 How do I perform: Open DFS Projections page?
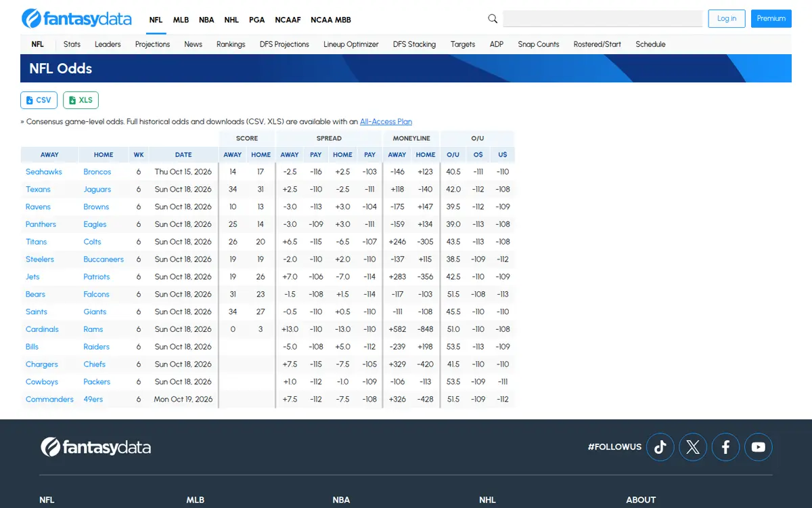(284, 44)
